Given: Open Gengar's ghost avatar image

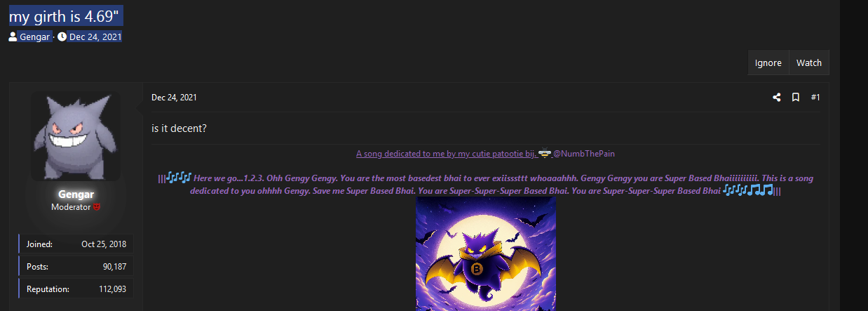Looking at the screenshot, I should (x=76, y=136).
